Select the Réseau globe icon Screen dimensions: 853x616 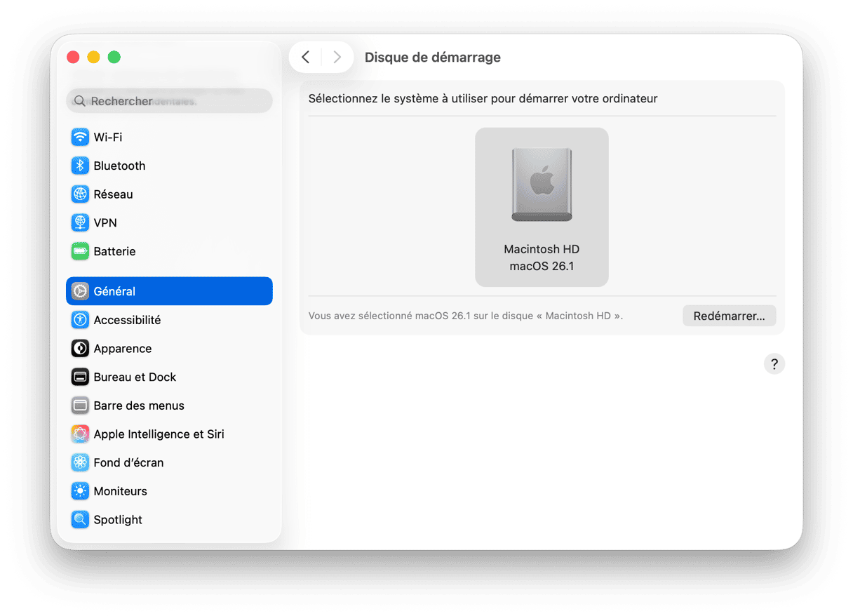[x=80, y=194]
